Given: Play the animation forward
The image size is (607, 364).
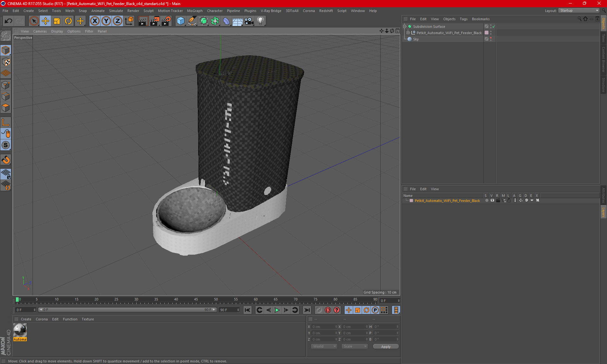Looking at the screenshot, I should [x=277, y=310].
